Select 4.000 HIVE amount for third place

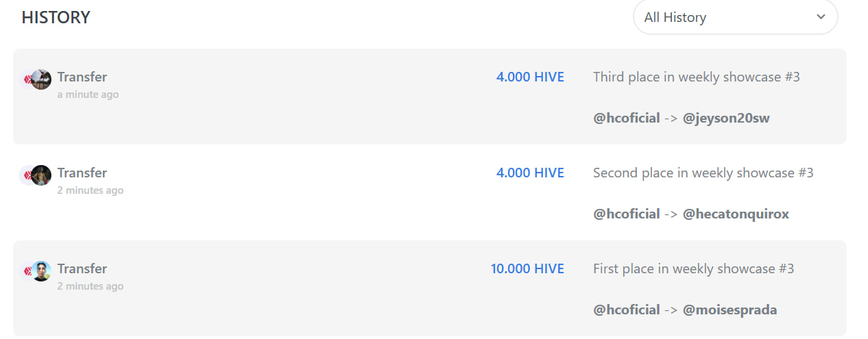[x=530, y=77]
